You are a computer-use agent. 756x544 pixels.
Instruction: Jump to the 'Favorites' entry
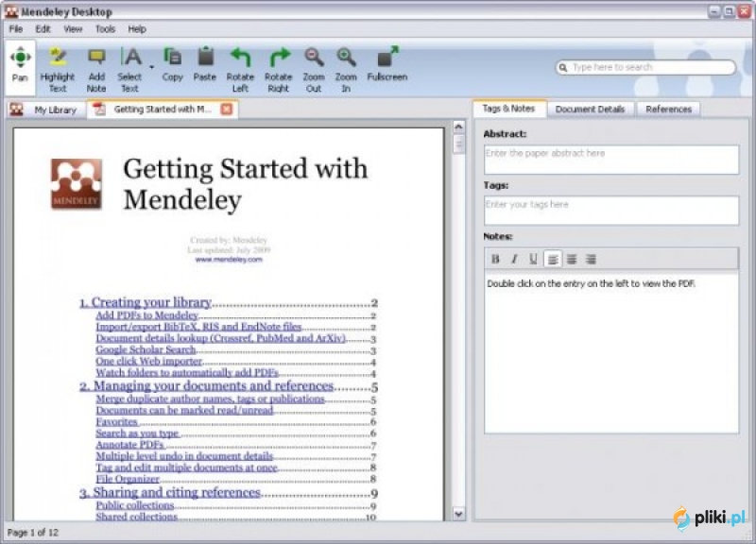(116, 422)
